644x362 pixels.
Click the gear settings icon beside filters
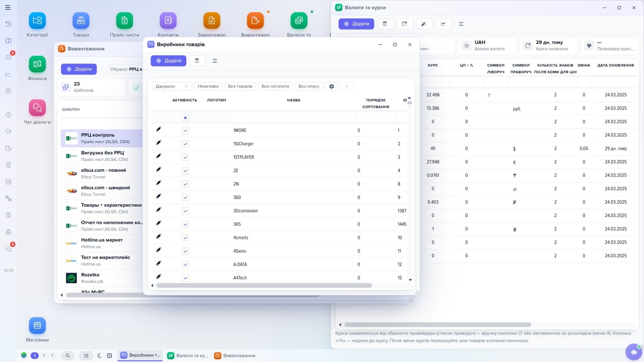[x=332, y=86]
